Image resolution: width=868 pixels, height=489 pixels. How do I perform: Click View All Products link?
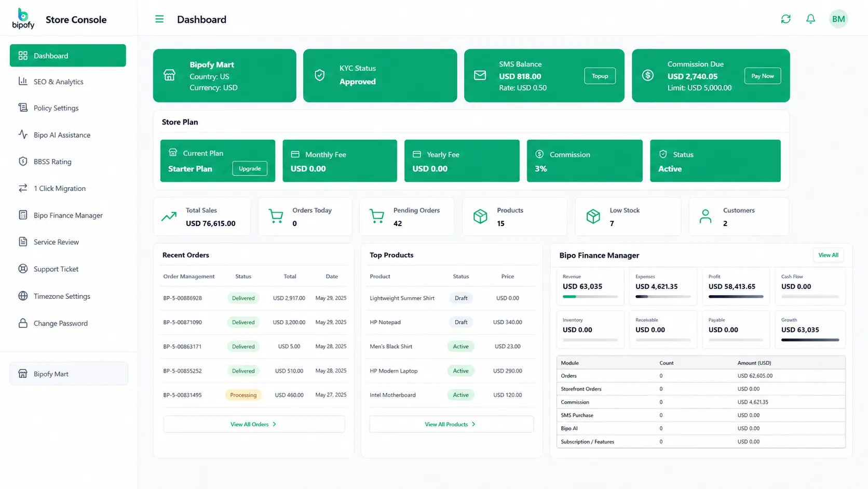(x=451, y=425)
